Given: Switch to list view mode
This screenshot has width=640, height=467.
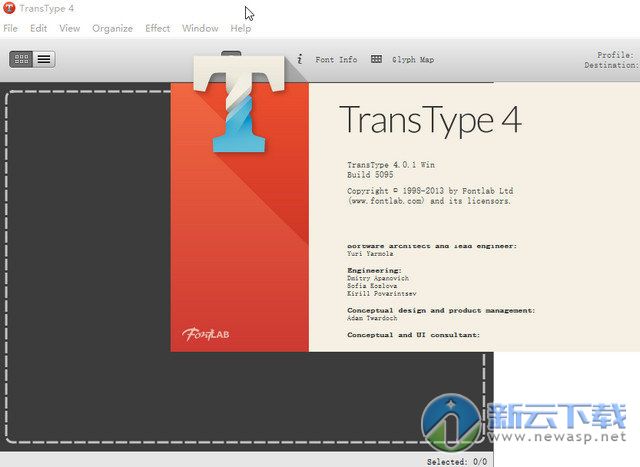Looking at the screenshot, I should [x=44, y=59].
